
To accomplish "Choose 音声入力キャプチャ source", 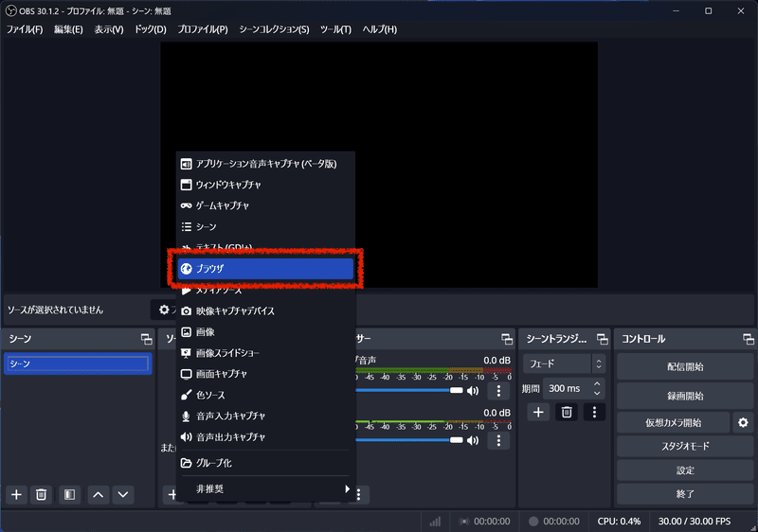I will coord(265,417).
